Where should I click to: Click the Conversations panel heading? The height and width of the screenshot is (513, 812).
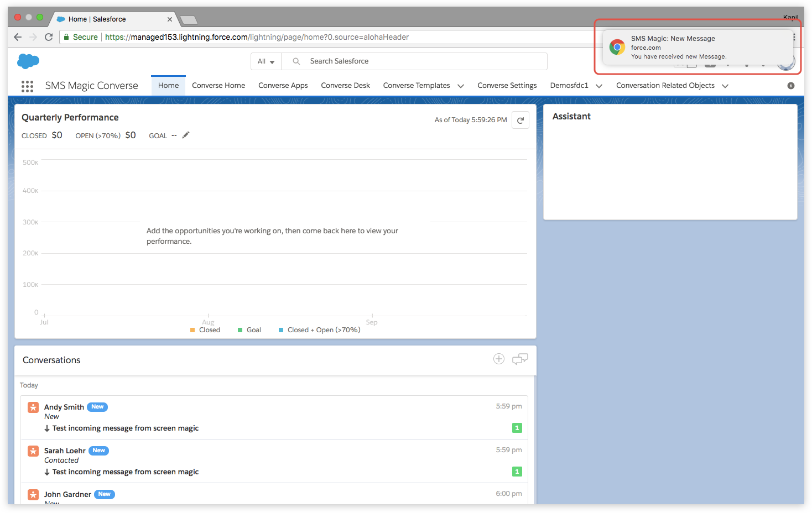pos(51,360)
